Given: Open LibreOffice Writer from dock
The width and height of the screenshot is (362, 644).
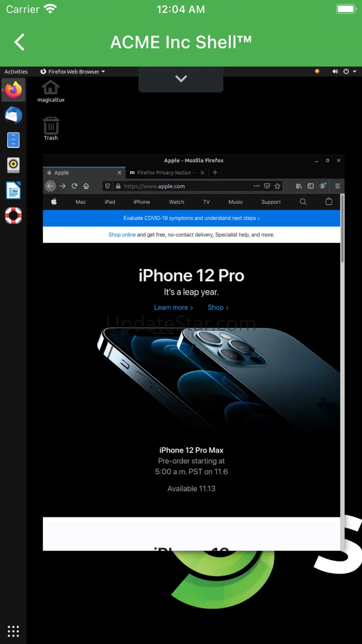Looking at the screenshot, I should [13, 190].
